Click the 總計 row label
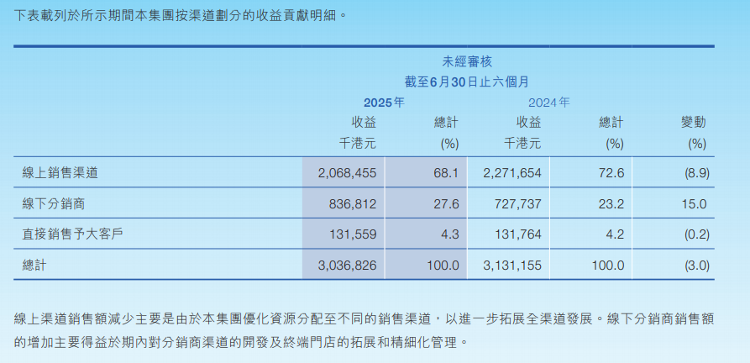Image resolution: width=750 pixels, height=363 pixels. 34,265
